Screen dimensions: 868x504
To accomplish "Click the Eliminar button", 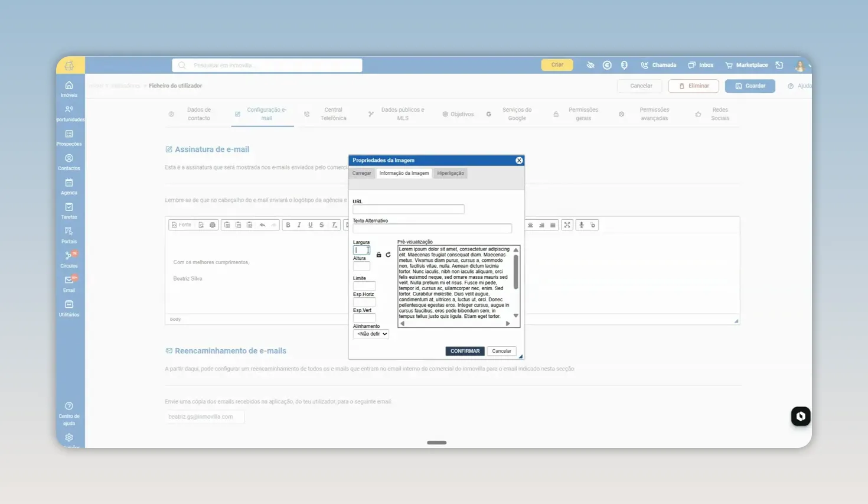I will click(x=694, y=86).
